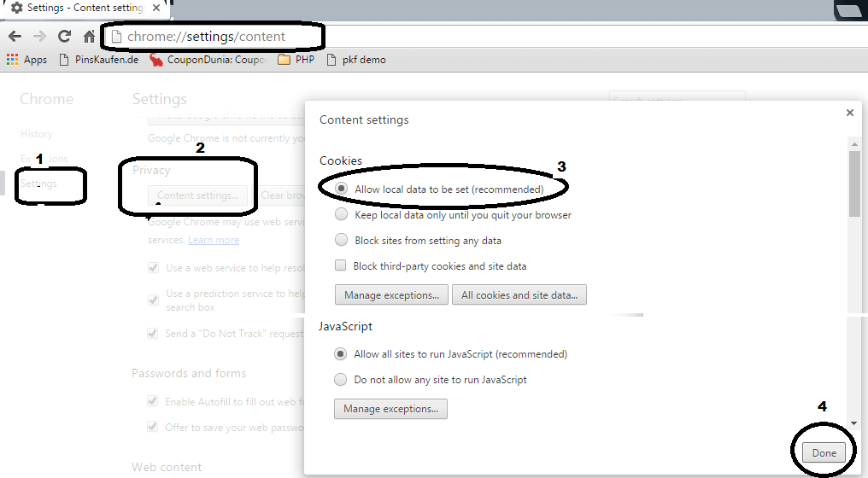Viewport: 868px width, 478px height.
Task: Select Keep local data only until quit
Action: (x=341, y=214)
